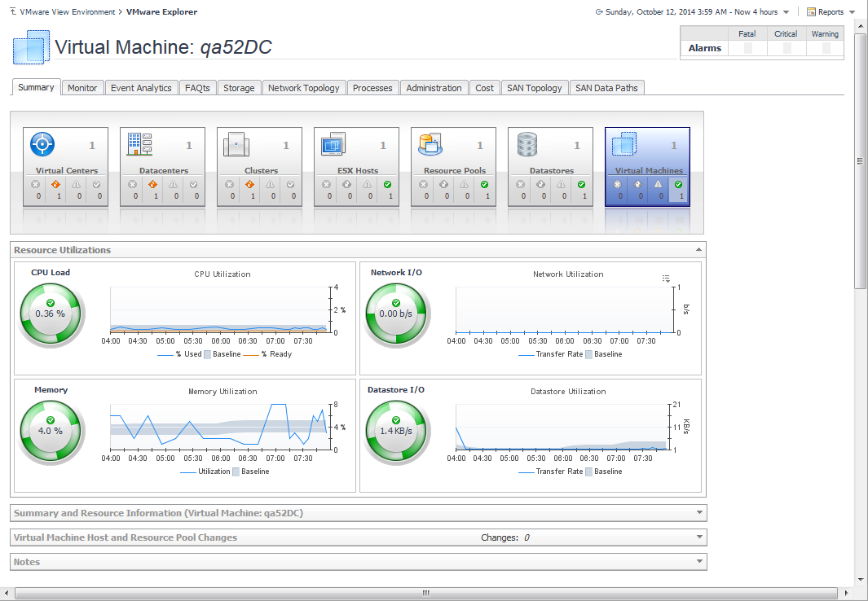Image resolution: width=868 pixels, height=601 pixels.
Task: Click the horizontal scrollbar at bottom
Action: [424, 593]
